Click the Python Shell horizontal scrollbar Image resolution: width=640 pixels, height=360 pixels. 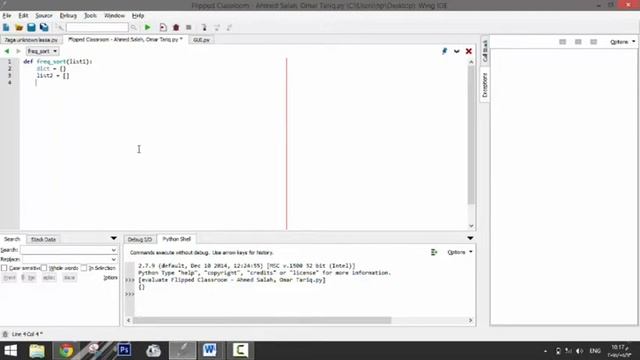pyautogui.click(x=262, y=320)
